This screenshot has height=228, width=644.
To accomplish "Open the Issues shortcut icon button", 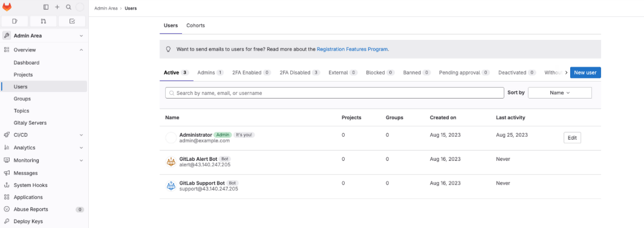I will (15, 21).
